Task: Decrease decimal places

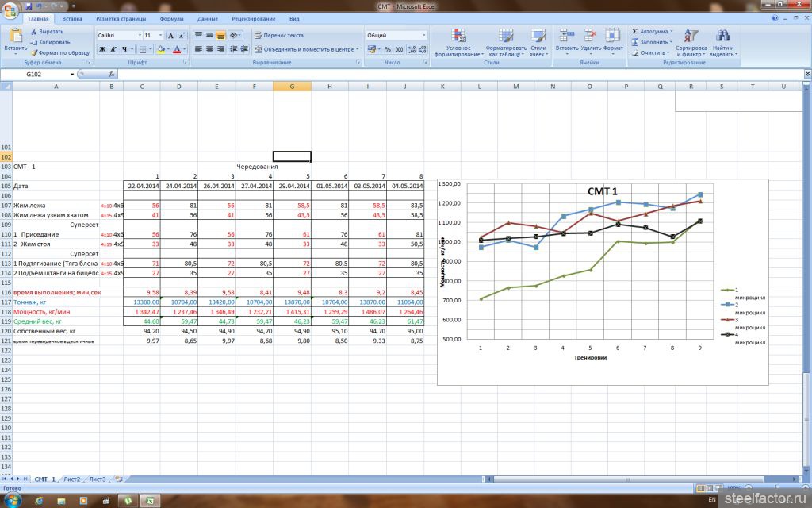Action: tap(423, 49)
